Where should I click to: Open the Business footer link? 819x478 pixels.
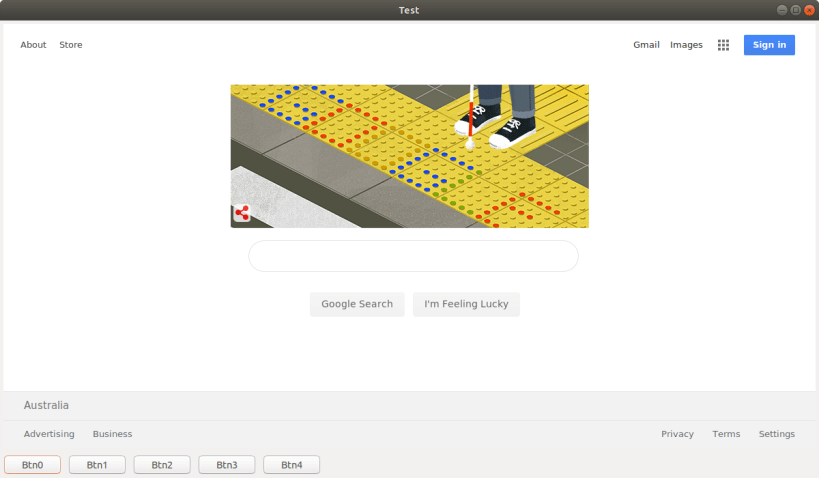click(x=112, y=434)
